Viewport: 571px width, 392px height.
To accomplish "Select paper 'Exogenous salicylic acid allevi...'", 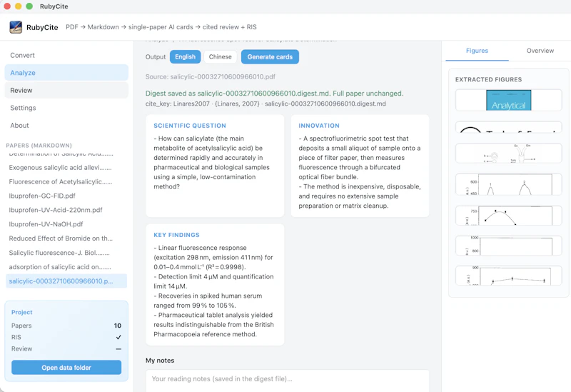I will point(66,168).
